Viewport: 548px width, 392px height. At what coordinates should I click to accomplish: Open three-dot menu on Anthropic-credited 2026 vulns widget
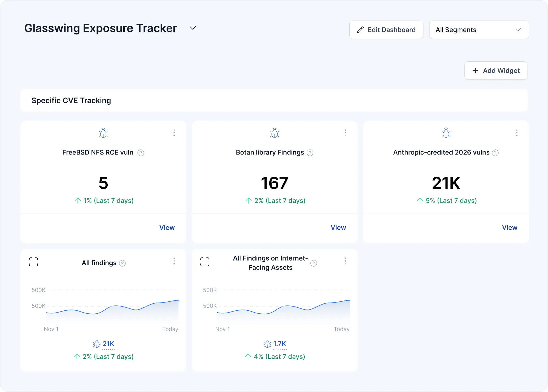[x=517, y=133]
